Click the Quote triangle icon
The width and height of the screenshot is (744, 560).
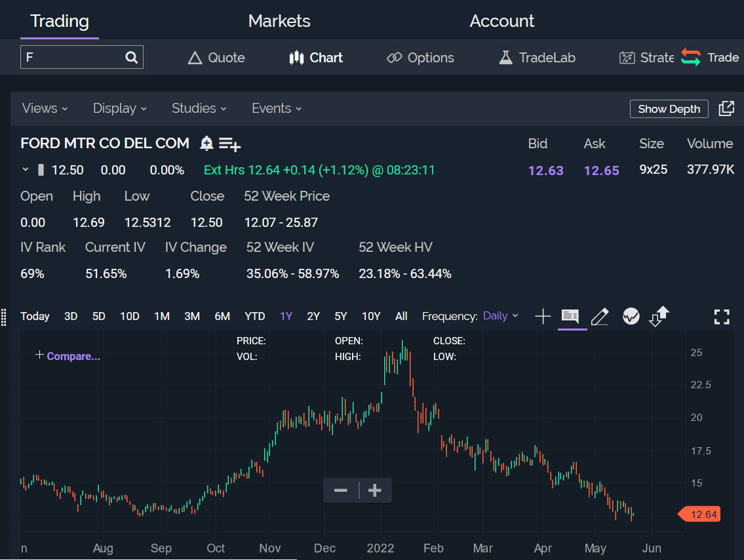(x=195, y=58)
